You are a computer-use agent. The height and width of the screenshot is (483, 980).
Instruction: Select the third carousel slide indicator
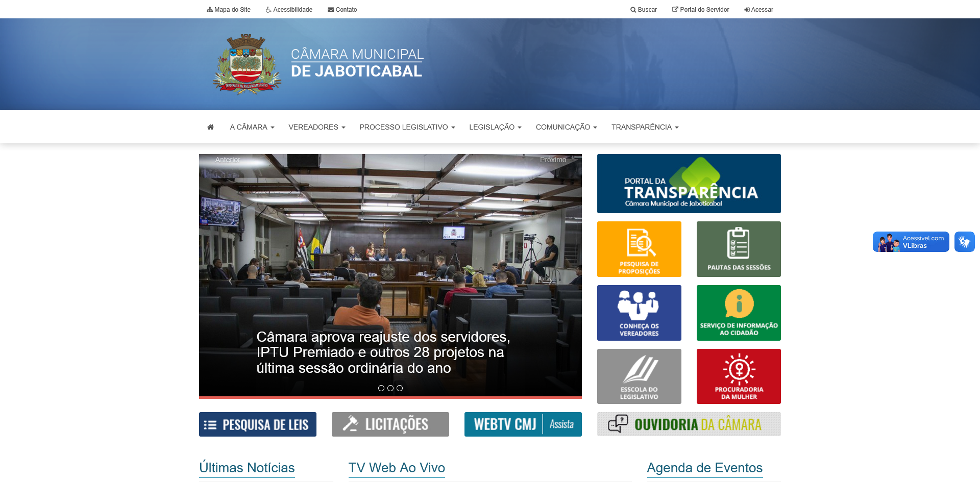point(400,388)
